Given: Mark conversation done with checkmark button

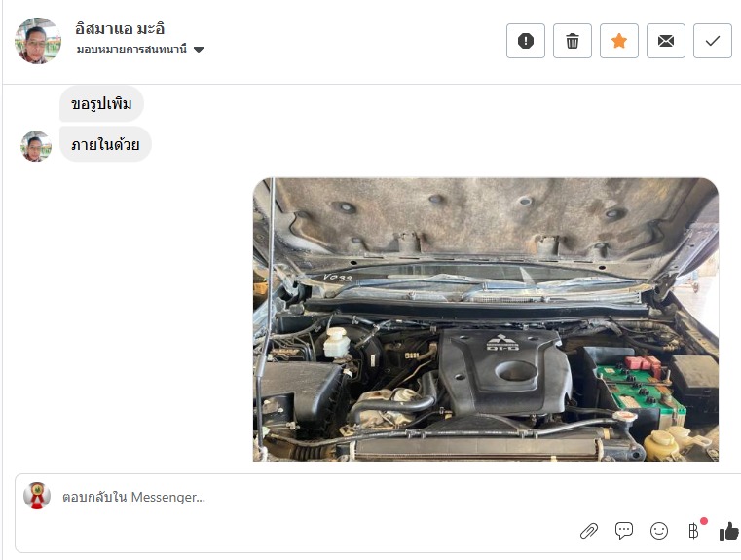Looking at the screenshot, I should click(713, 41).
